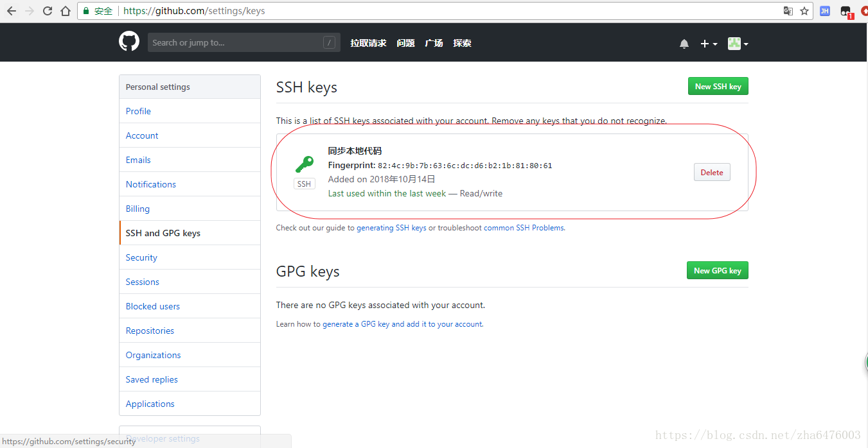The height and width of the screenshot is (448, 868).
Task: Focus the Search or jump to field
Action: 244,42
